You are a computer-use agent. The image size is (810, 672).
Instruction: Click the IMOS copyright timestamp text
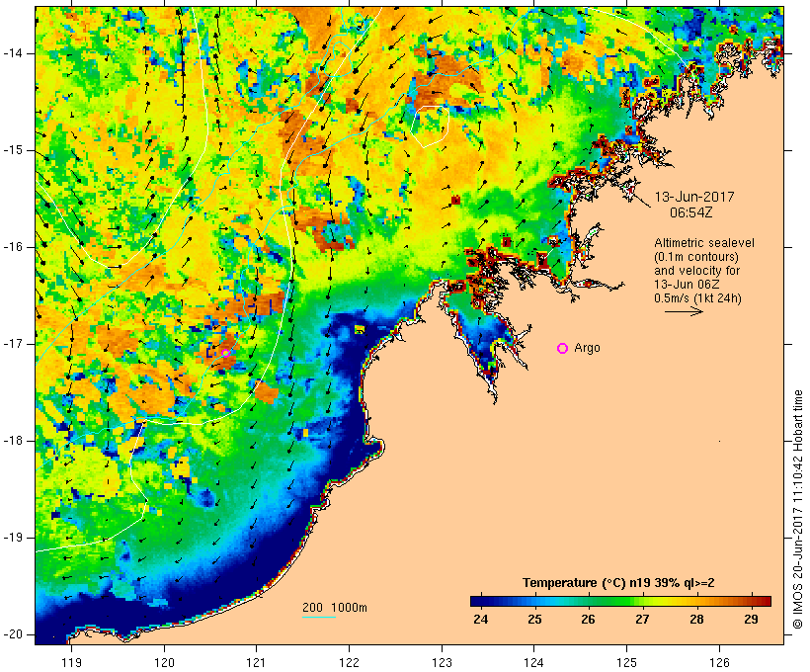798,510
